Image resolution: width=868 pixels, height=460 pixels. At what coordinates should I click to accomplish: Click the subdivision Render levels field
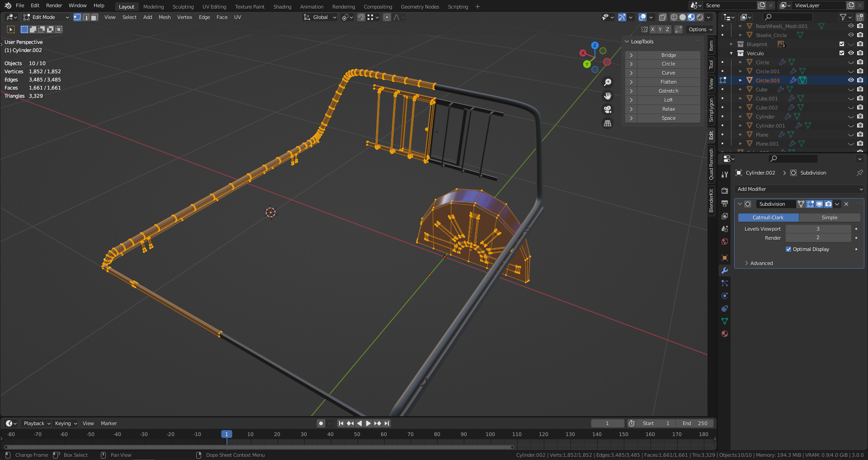coord(818,238)
